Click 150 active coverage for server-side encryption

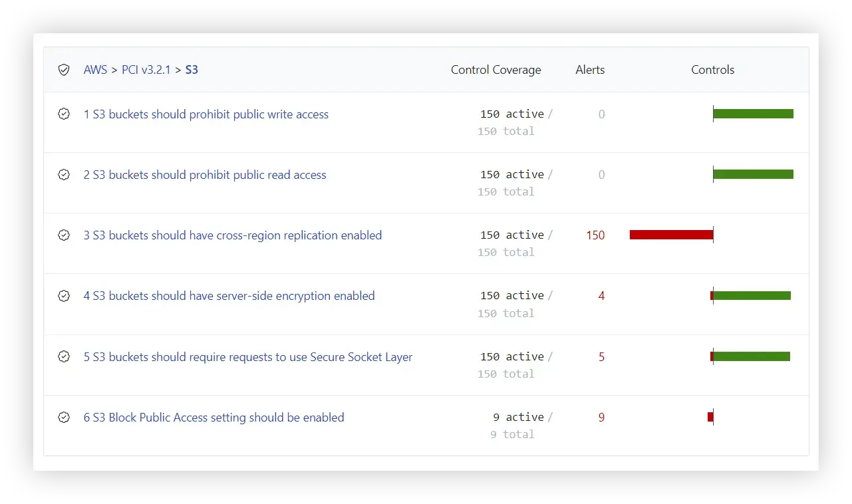[x=512, y=296]
